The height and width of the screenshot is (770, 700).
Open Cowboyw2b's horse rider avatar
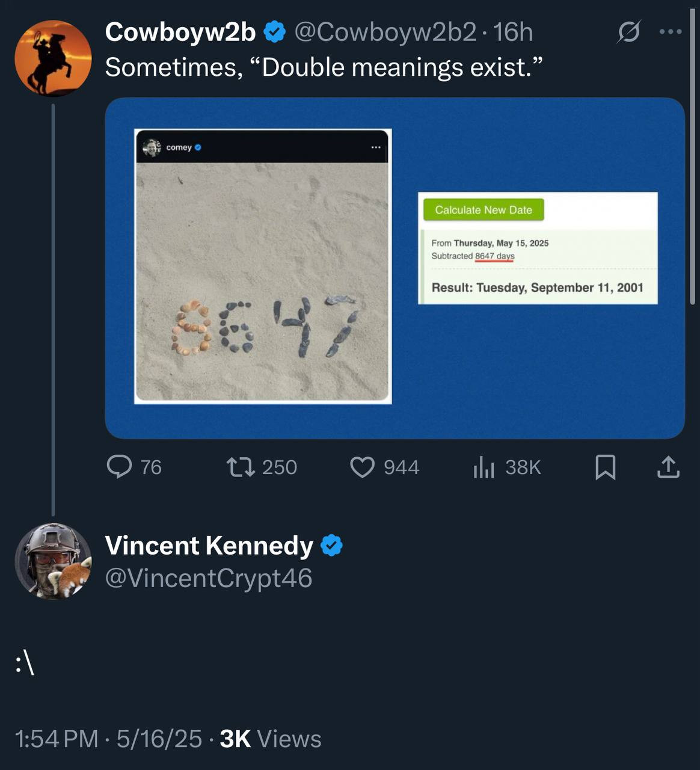[53, 58]
